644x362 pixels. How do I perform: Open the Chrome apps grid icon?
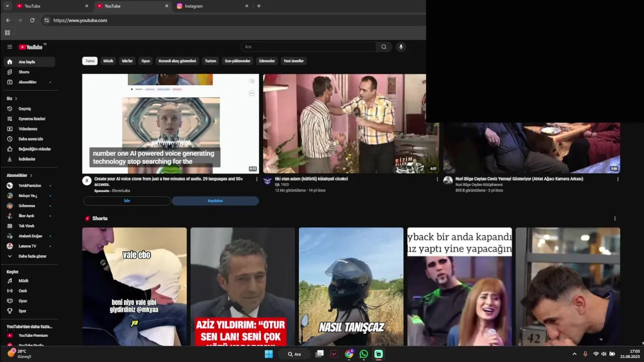point(8,33)
